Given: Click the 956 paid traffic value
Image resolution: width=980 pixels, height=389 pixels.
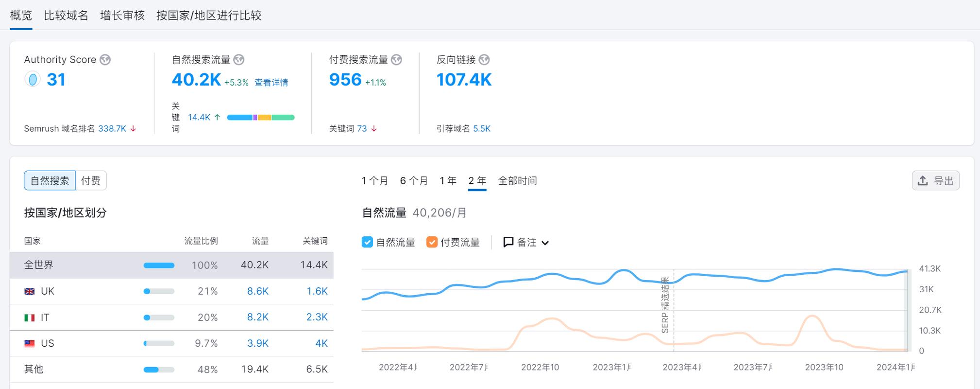Looking at the screenshot, I should click(345, 80).
